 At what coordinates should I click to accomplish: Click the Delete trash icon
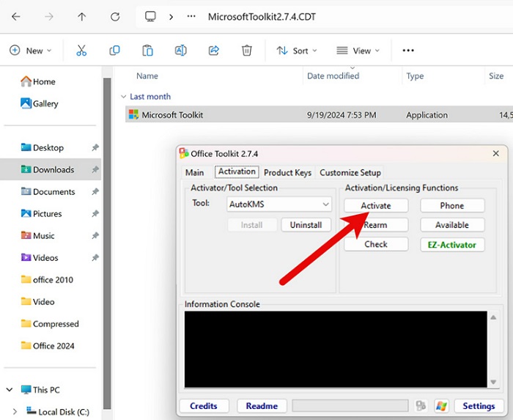coord(247,51)
